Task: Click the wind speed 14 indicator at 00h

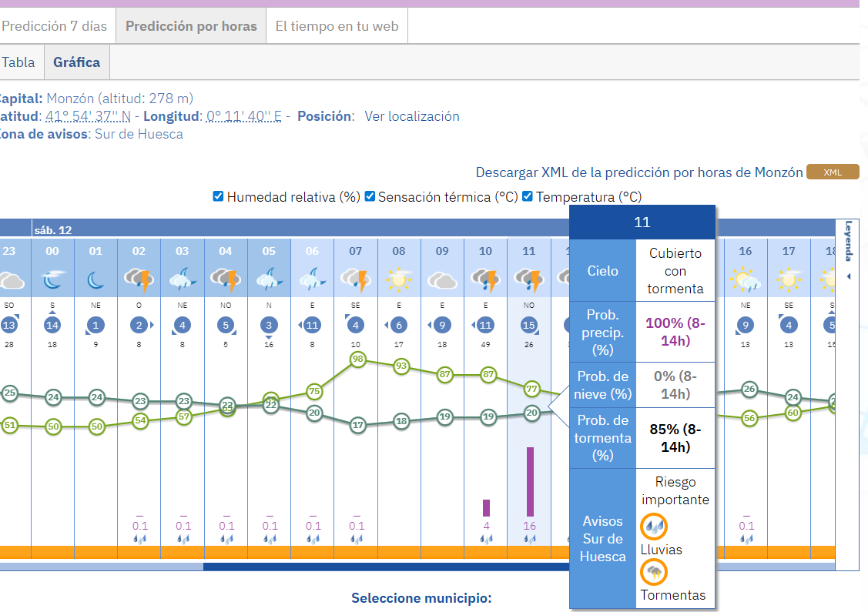Action: click(x=52, y=325)
